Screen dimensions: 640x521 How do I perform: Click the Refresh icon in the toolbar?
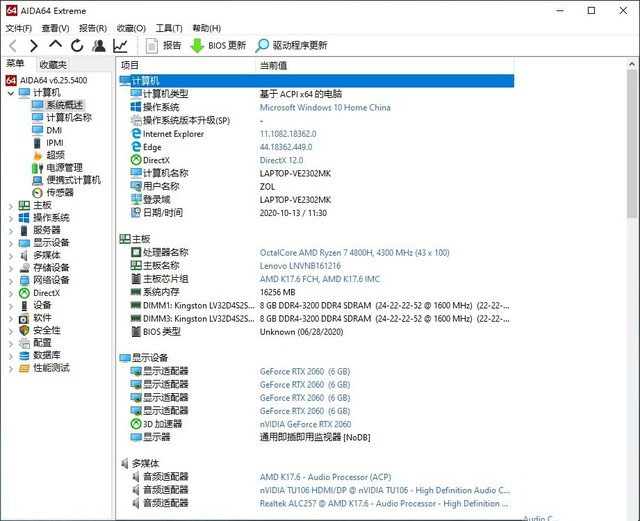click(77, 45)
